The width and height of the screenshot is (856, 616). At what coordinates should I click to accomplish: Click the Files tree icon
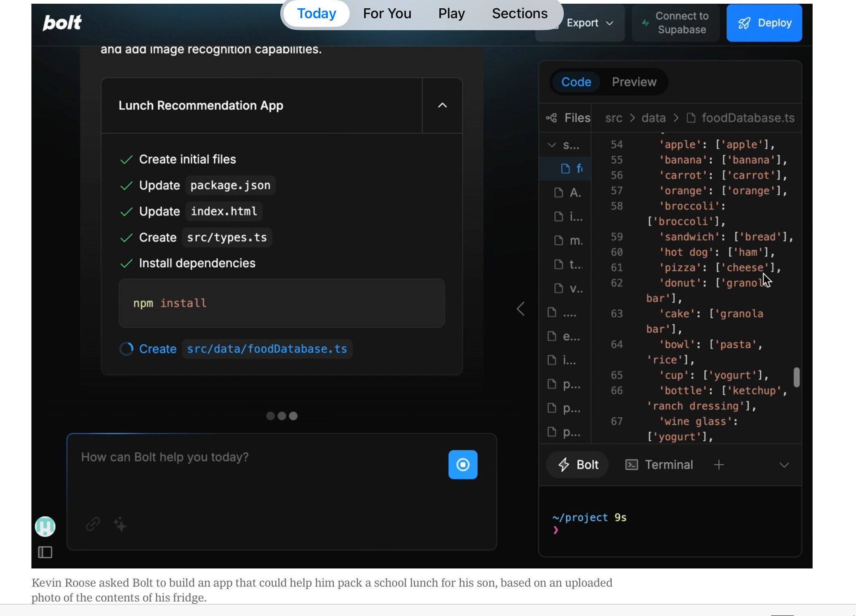(x=552, y=118)
